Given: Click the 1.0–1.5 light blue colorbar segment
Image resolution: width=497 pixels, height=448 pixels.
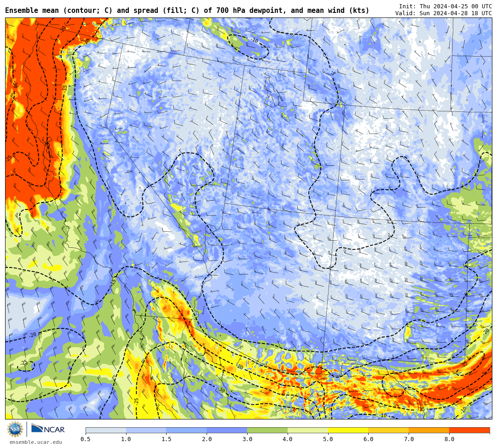Looking at the screenshot, I should coord(146,430).
